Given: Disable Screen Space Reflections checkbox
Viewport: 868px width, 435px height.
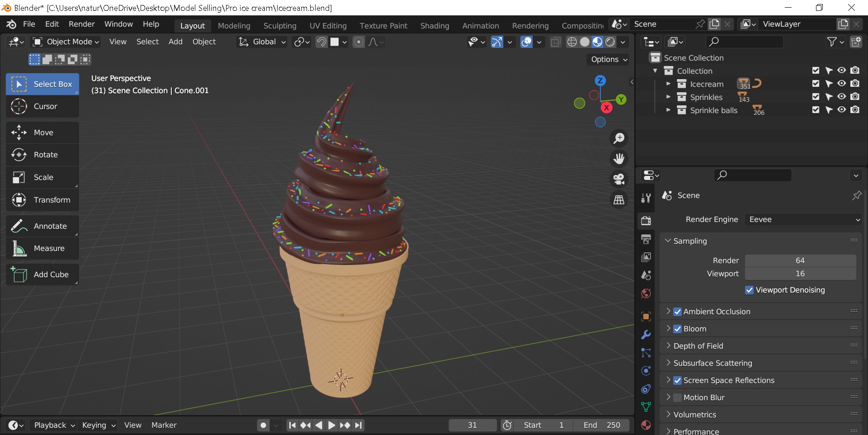Looking at the screenshot, I should click(x=677, y=380).
